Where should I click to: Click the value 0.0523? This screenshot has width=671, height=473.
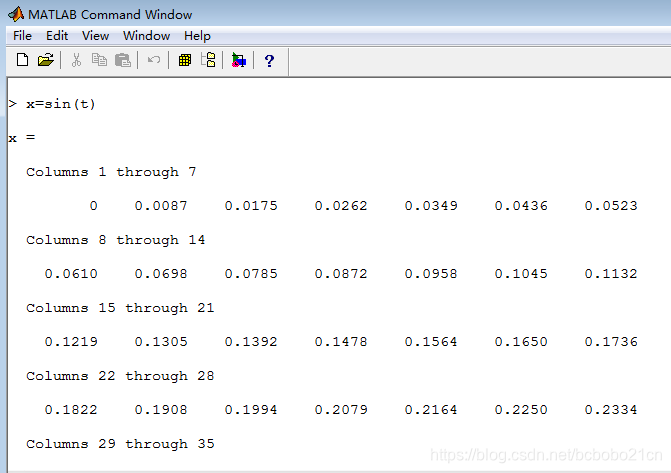pos(611,206)
